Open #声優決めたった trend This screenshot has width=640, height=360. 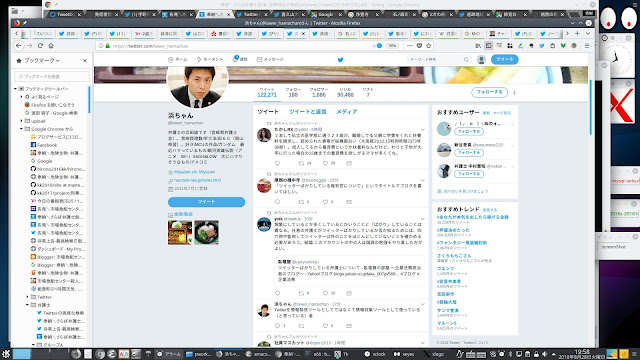pos(453,230)
